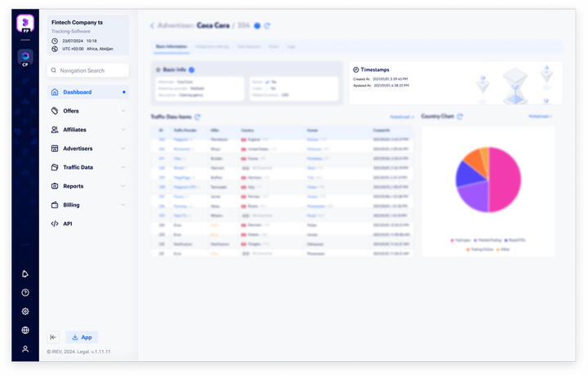Open settings gear in dark sidebar

tap(25, 312)
